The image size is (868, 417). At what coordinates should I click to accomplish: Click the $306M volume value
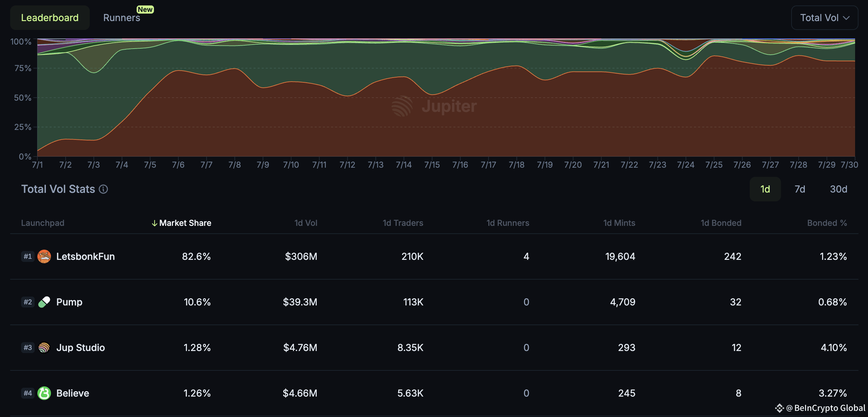301,256
